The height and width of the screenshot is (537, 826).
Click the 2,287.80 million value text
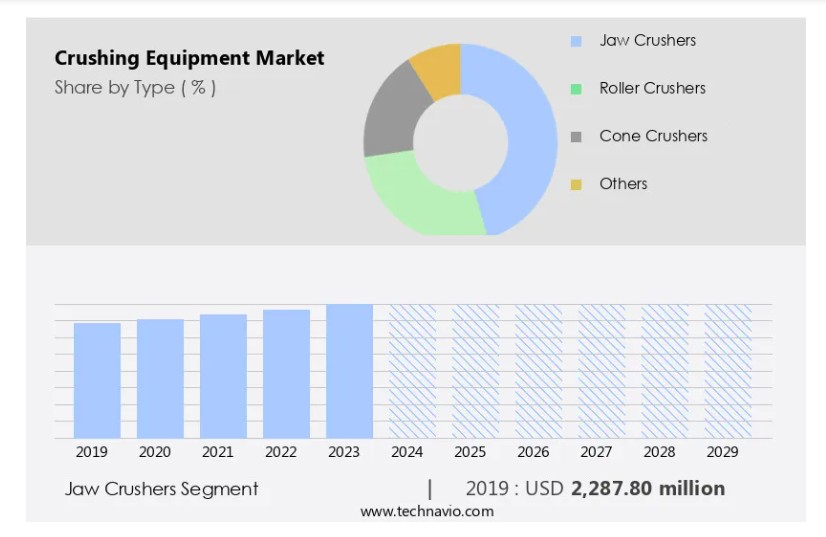click(647, 489)
